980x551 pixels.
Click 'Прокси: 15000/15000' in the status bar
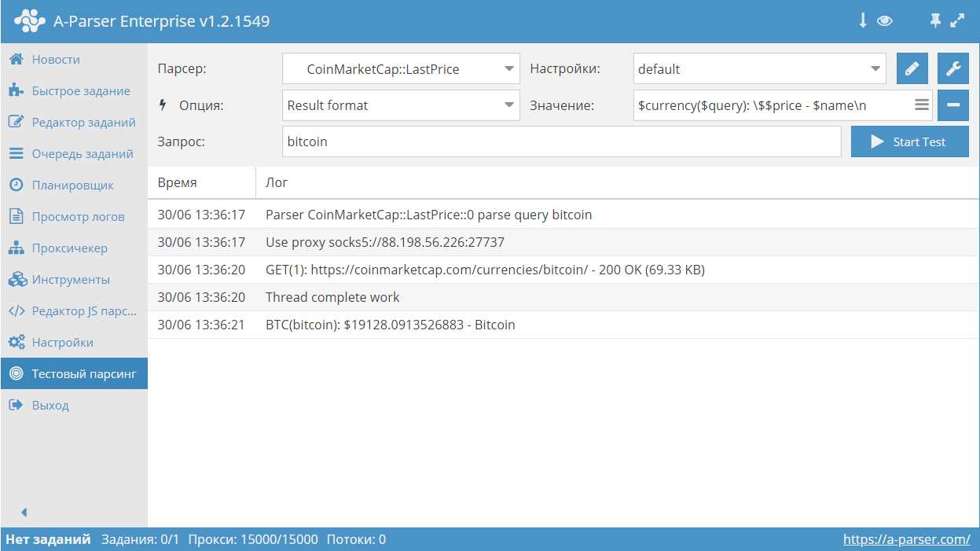tap(253, 539)
